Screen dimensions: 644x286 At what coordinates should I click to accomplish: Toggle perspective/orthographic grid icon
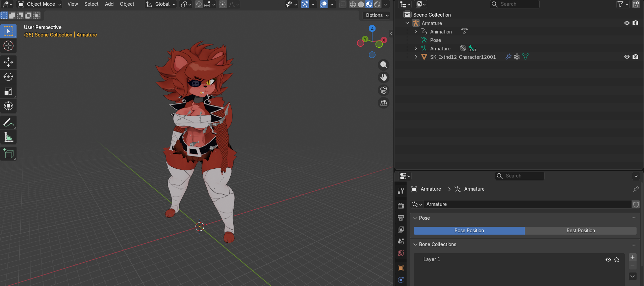384,103
